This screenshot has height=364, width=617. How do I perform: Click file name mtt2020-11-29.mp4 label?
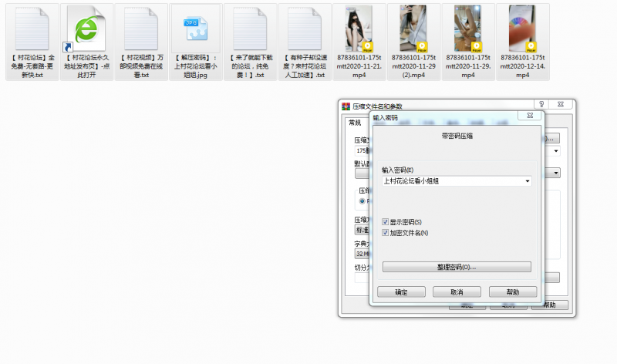click(x=468, y=66)
